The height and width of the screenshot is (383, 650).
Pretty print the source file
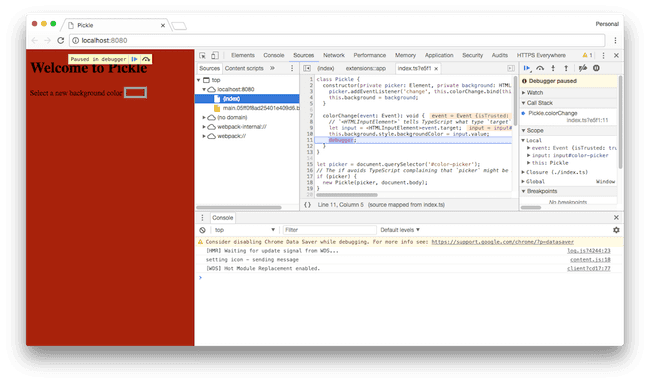click(x=307, y=205)
